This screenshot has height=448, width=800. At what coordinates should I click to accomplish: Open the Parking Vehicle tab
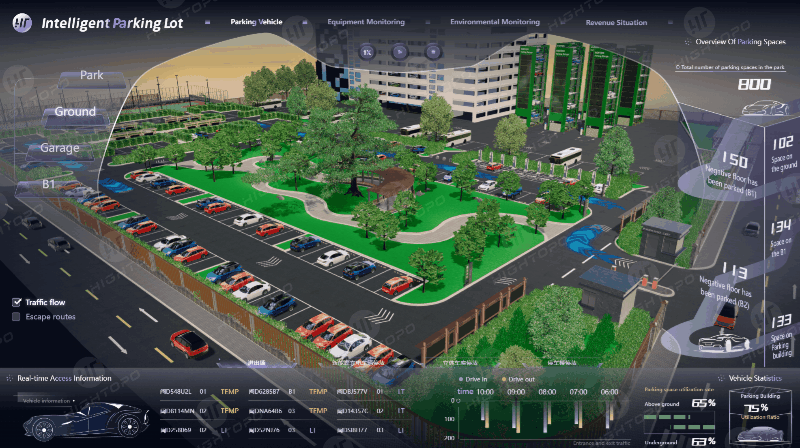point(256,22)
